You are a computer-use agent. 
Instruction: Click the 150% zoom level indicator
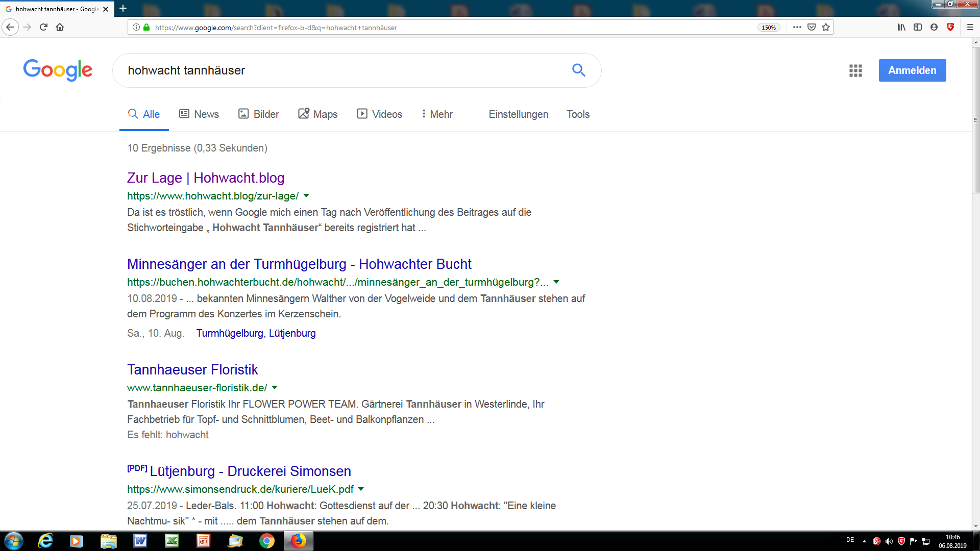tap(769, 28)
